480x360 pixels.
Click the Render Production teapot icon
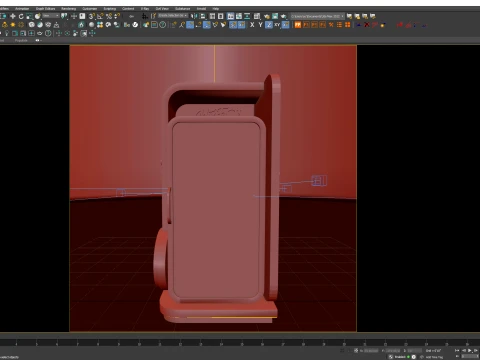pyautogui.click(x=283, y=16)
